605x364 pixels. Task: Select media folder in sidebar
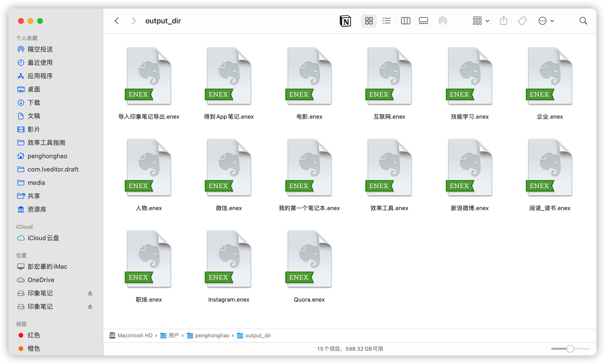[56, 183]
